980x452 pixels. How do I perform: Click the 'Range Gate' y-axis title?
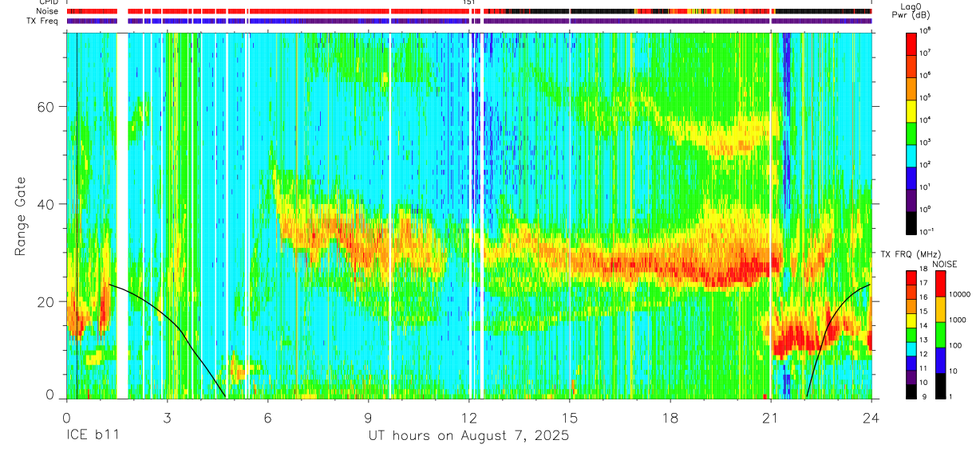22,217
